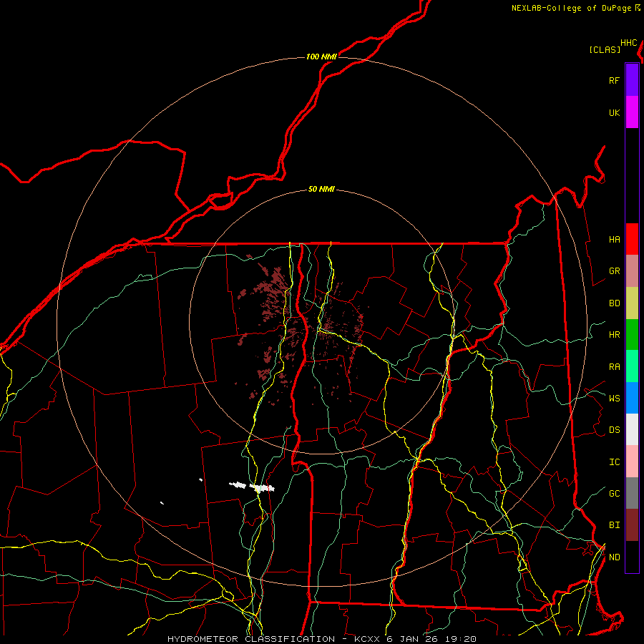
Task: Click the HR green legend swatch
Action: (632, 335)
